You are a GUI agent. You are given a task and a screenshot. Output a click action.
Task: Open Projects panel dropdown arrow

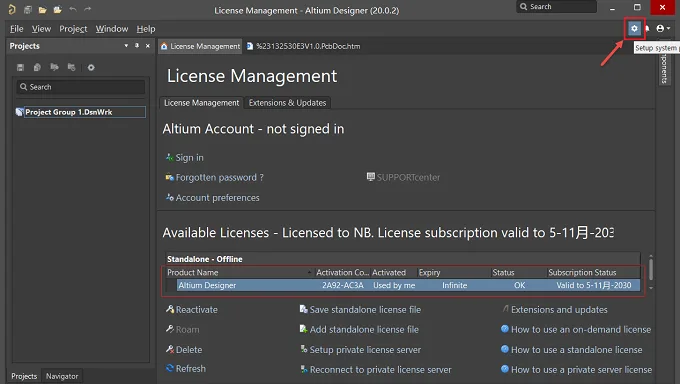[x=126, y=46]
